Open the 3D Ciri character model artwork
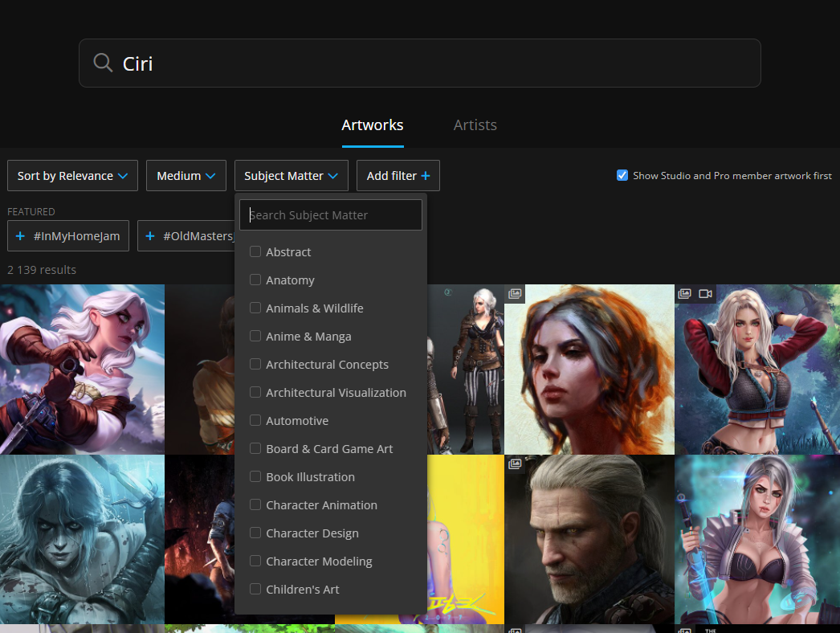Screen dimensions: 840x633 click(466, 370)
